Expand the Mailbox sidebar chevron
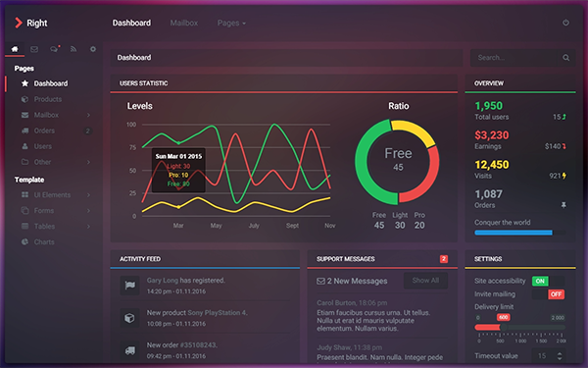This screenshot has height=368, width=588. click(88, 115)
